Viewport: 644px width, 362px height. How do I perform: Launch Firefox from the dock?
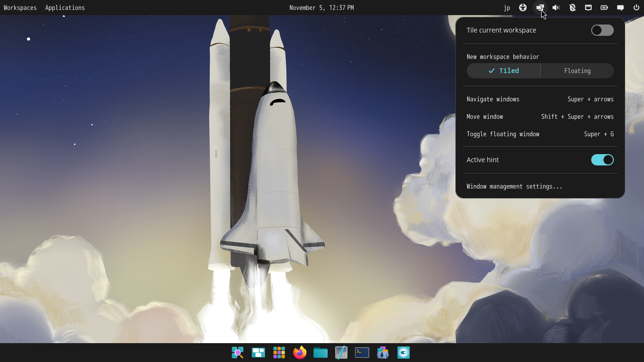(x=300, y=353)
